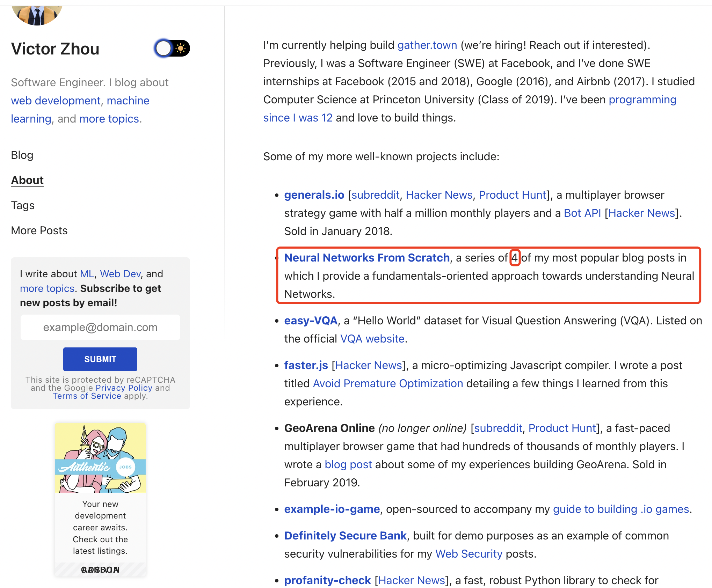Open the example-io-game link
The height and width of the screenshot is (588, 712).
click(x=332, y=509)
